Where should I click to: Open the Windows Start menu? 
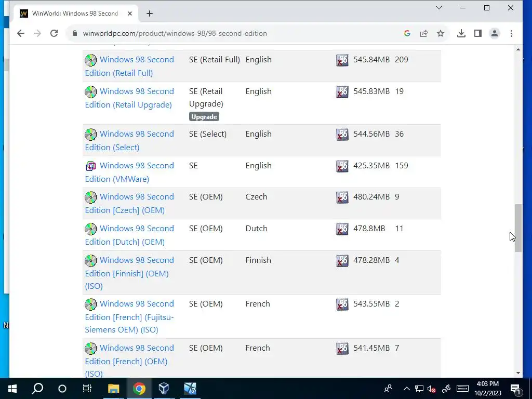(12, 389)
